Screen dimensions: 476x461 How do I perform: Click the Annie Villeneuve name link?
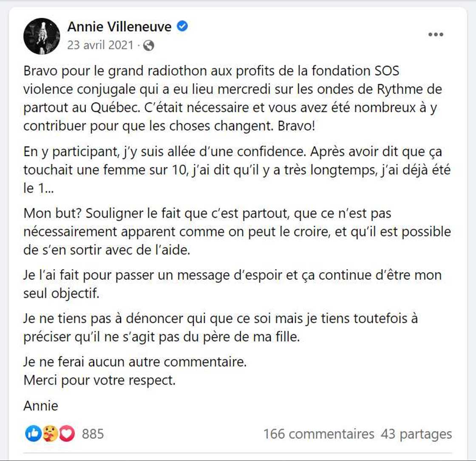tap(119, 27)
